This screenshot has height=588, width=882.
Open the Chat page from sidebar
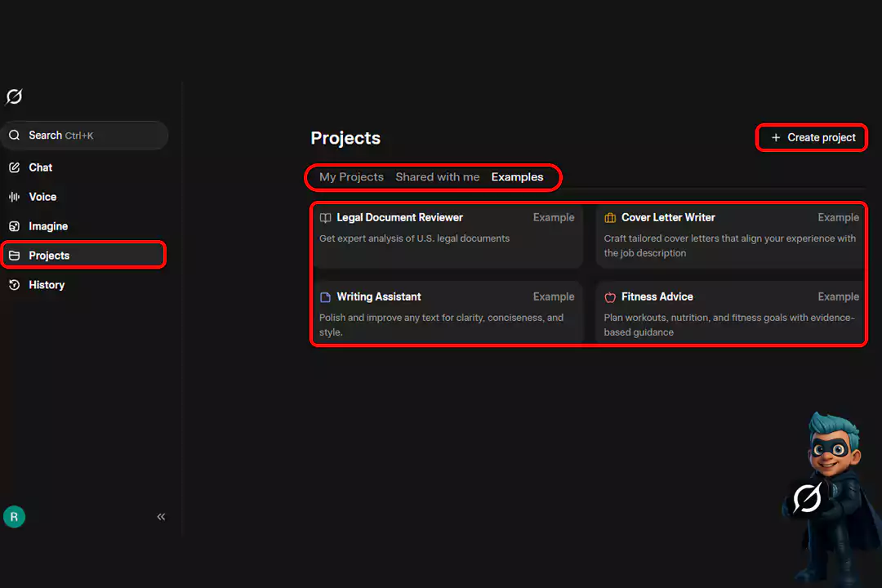point(40,167)
